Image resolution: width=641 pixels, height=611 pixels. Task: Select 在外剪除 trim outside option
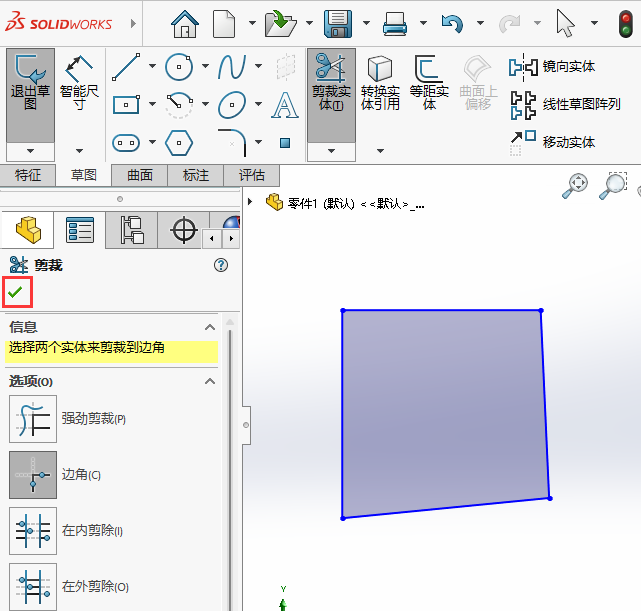[33, 587]
